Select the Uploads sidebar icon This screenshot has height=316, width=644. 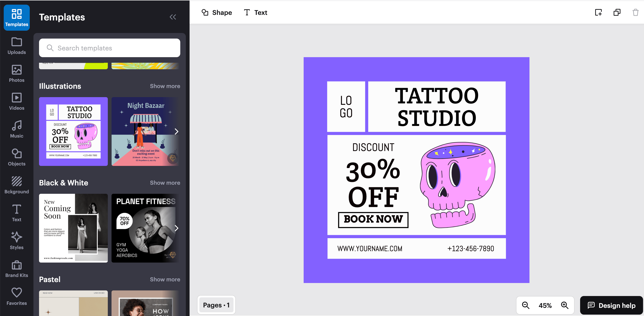tap(16, 46)
